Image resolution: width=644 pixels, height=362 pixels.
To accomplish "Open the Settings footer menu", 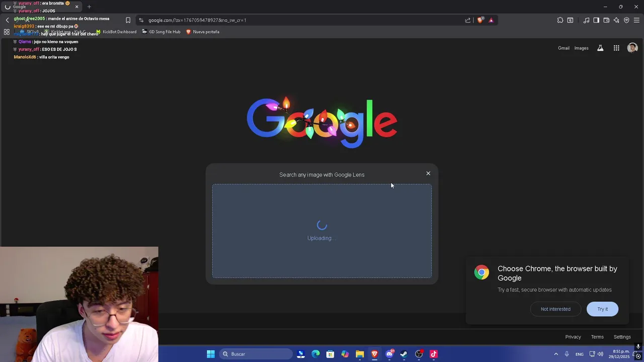I will coord(622,337).
